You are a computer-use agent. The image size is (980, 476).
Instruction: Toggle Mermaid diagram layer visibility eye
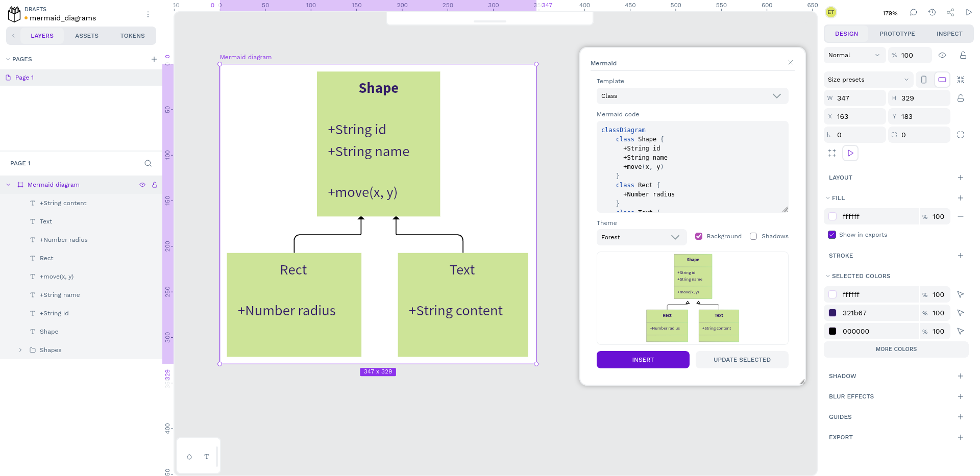coord(142,185)
